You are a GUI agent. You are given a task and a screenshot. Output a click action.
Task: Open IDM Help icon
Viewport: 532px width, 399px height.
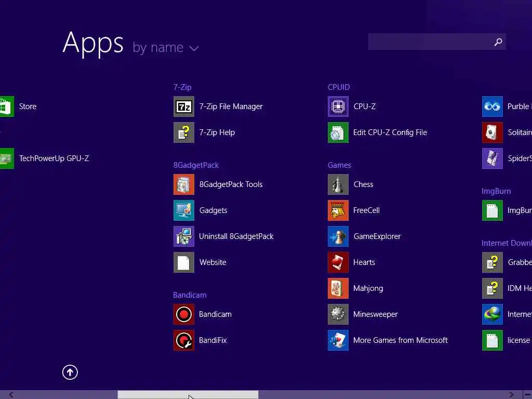493,288
